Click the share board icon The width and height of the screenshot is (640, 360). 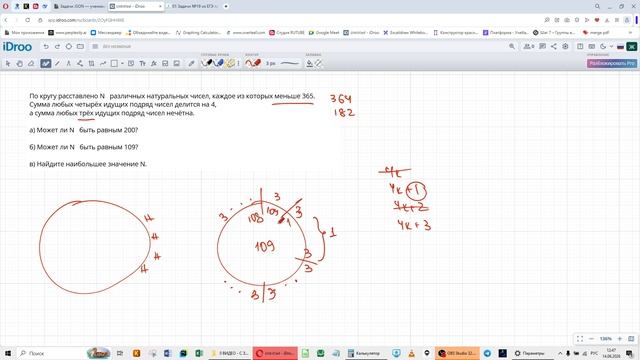553,47
